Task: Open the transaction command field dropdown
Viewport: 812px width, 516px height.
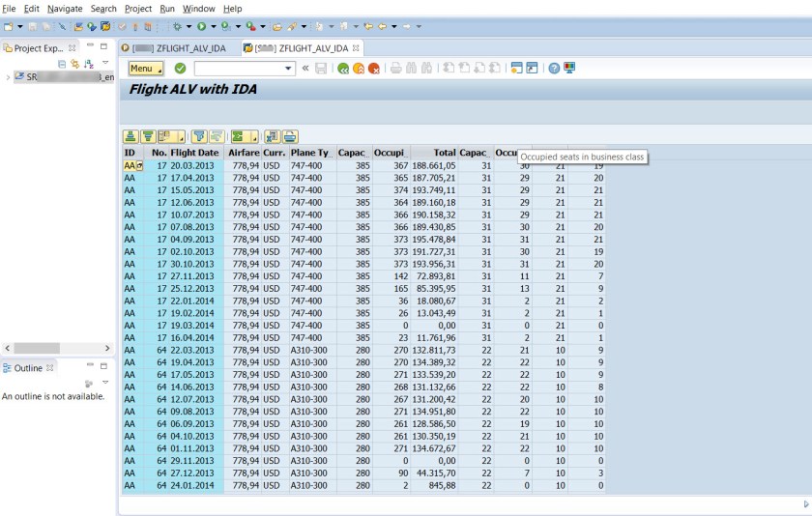Action: coord(289,69)
